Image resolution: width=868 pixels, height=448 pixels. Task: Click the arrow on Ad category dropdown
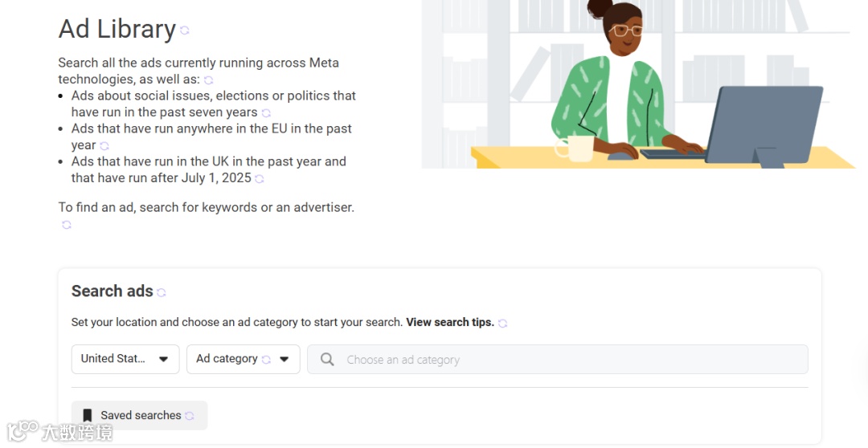(284, 360)
